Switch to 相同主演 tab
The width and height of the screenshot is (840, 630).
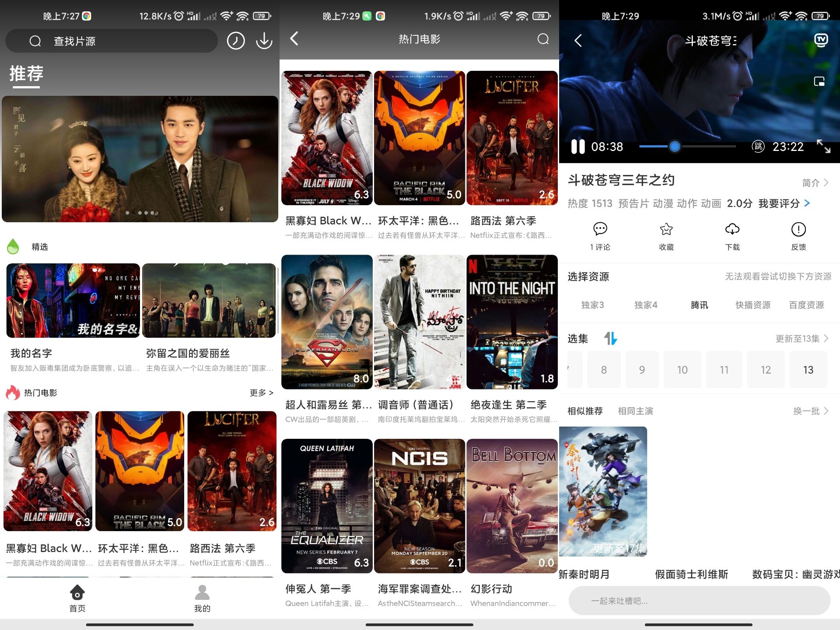pos(635,411)
